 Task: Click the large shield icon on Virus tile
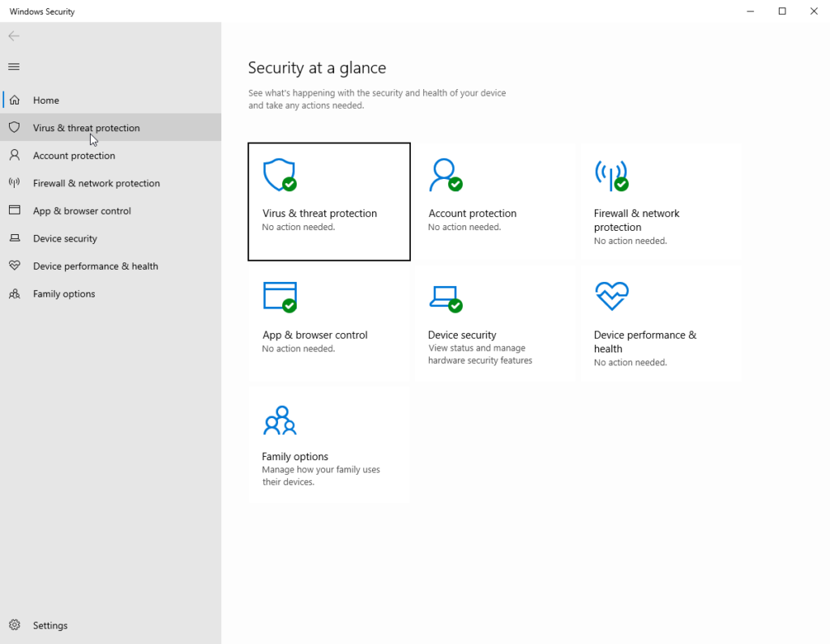(280, 175)
